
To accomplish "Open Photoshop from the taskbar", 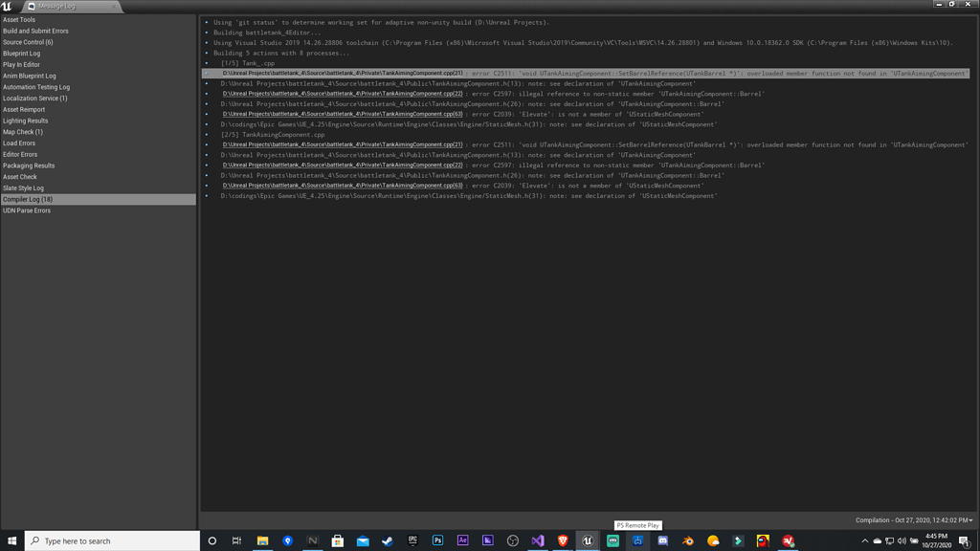I will (x=437, y=541).
